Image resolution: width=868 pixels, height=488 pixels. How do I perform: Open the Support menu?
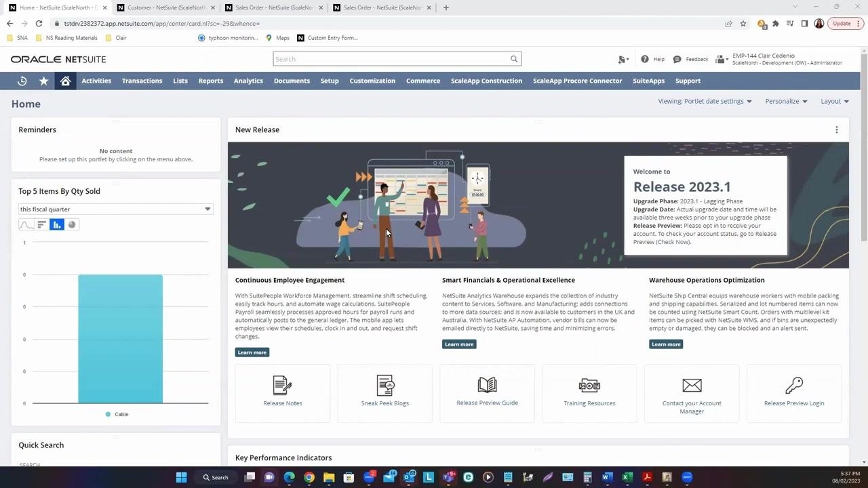click(x=688, y=81)
